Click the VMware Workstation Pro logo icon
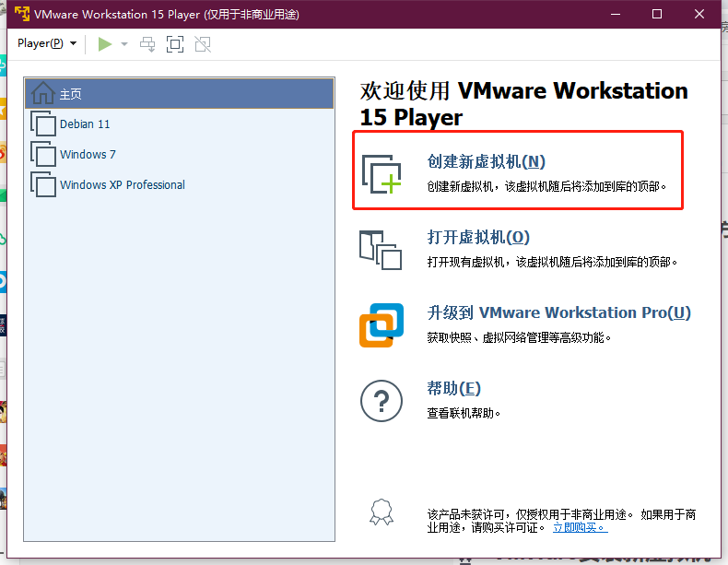The image size is (728, 565). [x=382, y=325]
